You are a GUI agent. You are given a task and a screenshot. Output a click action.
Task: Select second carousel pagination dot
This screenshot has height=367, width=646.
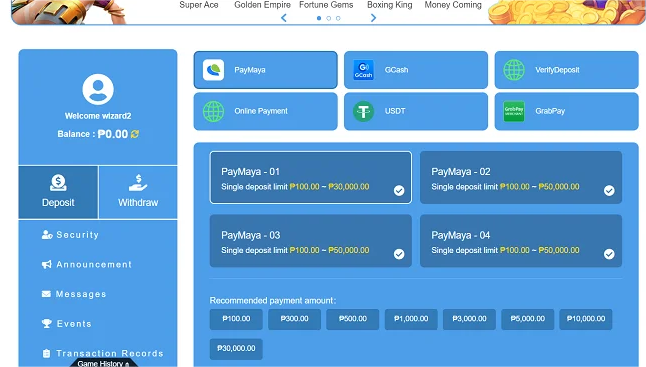pyautogui.click(x=328, y=18)
